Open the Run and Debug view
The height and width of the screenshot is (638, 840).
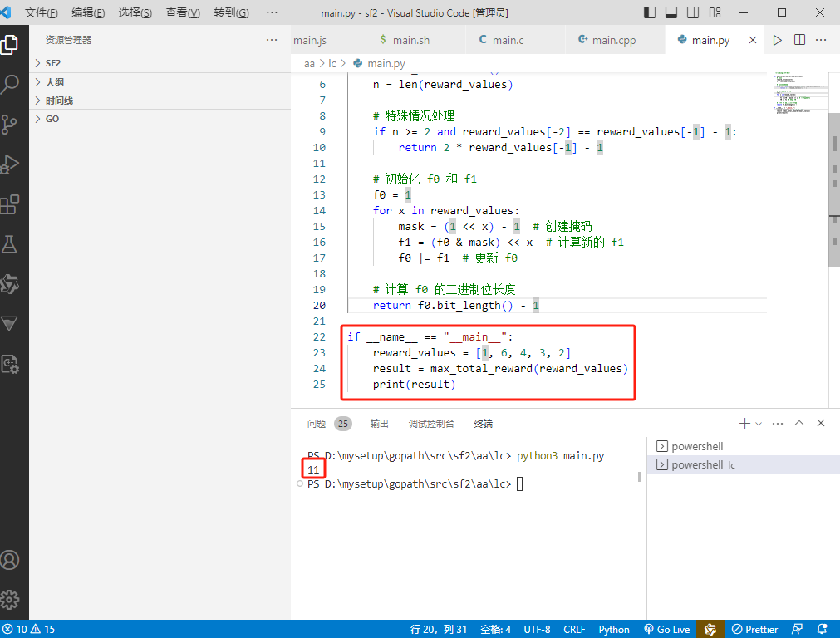10,164
